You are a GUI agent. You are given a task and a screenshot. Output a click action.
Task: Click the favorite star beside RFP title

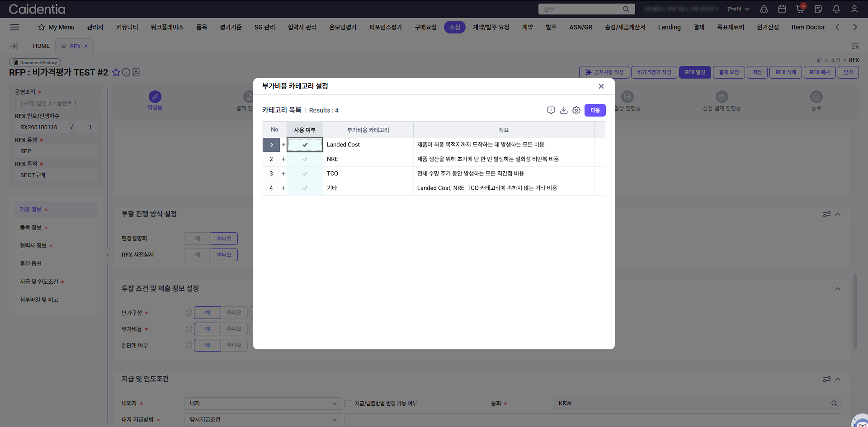(x=116, y=72)
